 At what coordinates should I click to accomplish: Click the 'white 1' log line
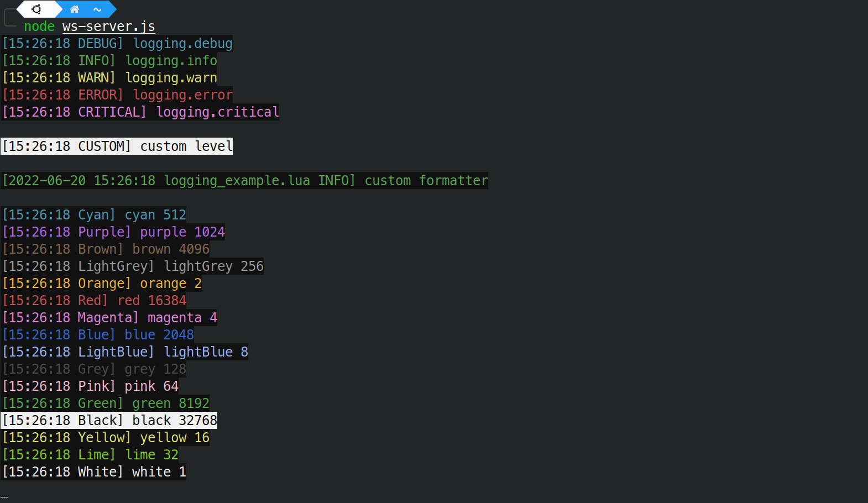click(x=94, y=471)
